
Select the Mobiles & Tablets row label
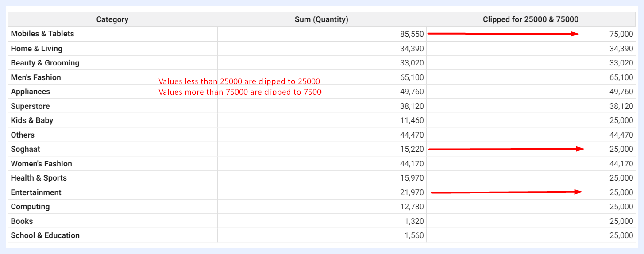click(x=42, y=34)
